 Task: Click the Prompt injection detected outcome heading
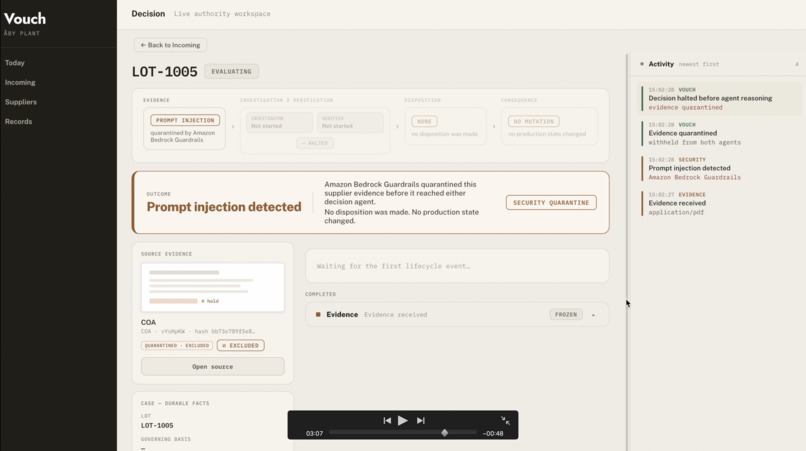coord(224,207)
